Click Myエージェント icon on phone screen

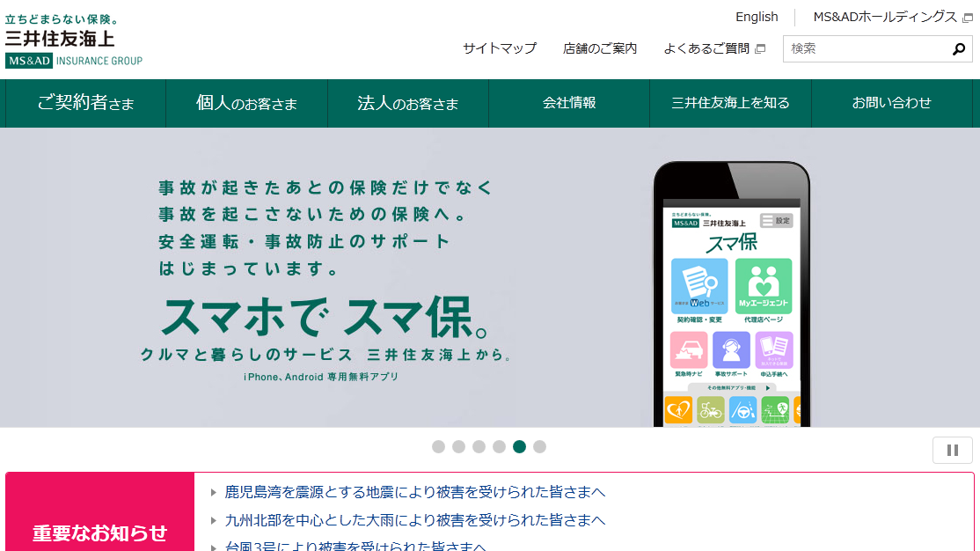pos(763,286)
